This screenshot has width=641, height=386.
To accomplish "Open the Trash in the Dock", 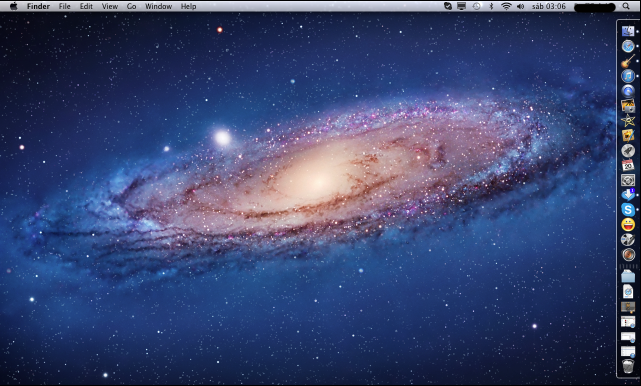I will 628,366.
